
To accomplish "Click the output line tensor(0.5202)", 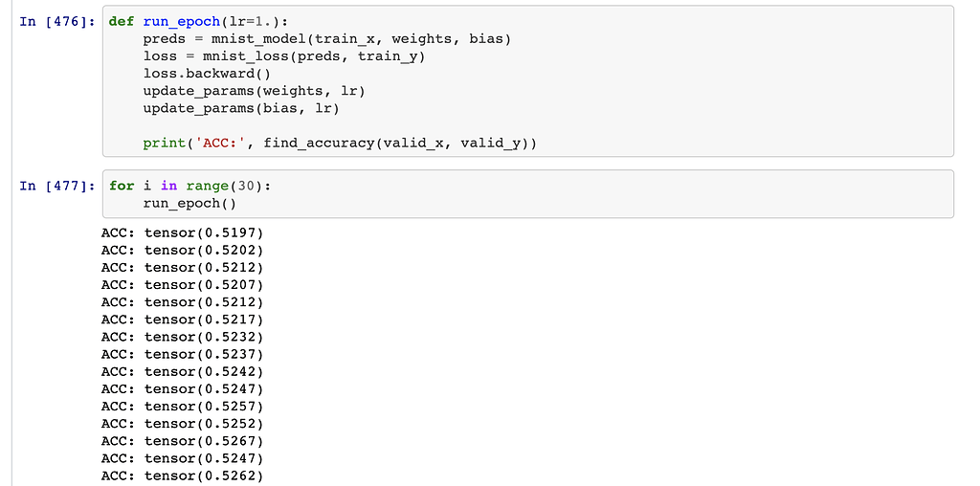I will pyautogui.click(x=182, y=250).
